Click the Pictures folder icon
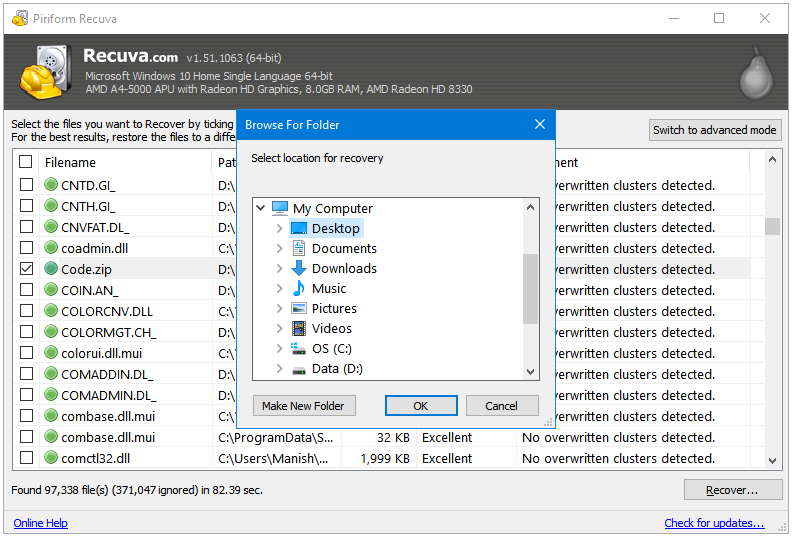 click(x=298, y=308)
